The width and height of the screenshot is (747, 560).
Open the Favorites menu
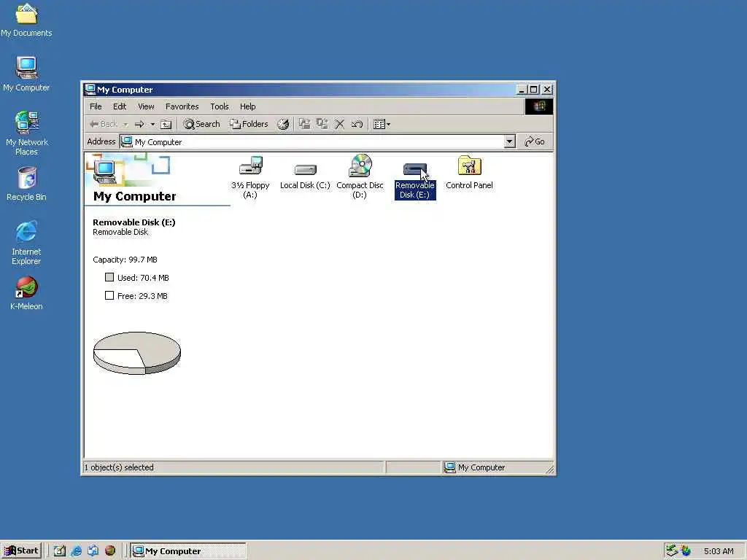point(182,106)
